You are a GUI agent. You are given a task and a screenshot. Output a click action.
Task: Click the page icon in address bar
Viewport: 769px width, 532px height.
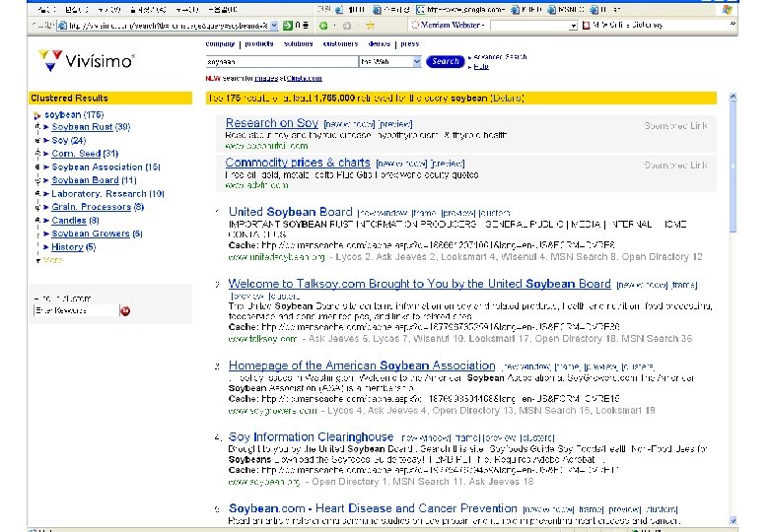tap(62, 26)
